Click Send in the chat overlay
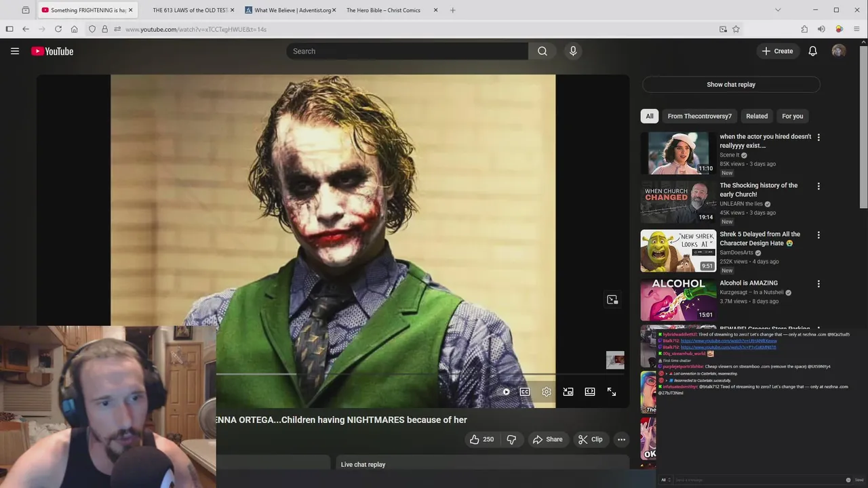The width and height of the screenshot is (868, 488). pos(859,480)
